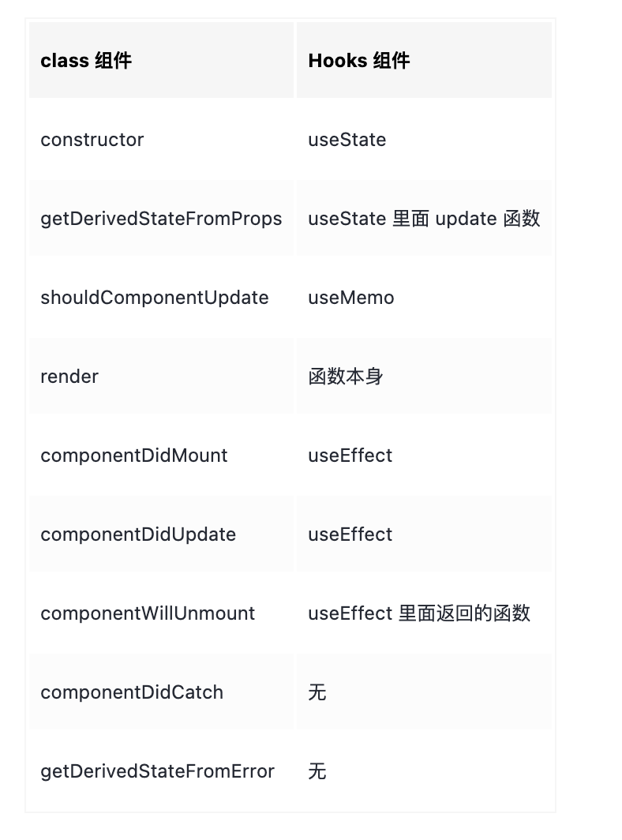Select the getDerivedStateFromProps cell
The height and width of the screenshot is (840, 622).
[x=161, y=219]
